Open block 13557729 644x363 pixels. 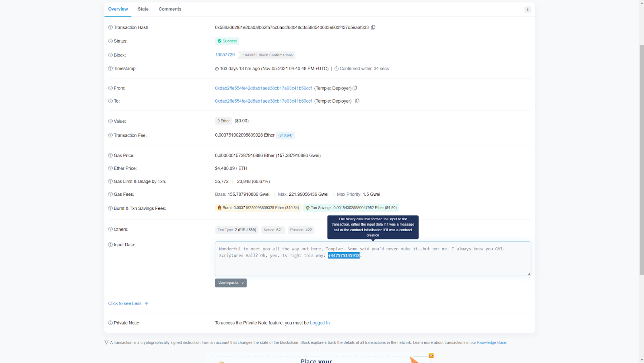tap(225, 55)
